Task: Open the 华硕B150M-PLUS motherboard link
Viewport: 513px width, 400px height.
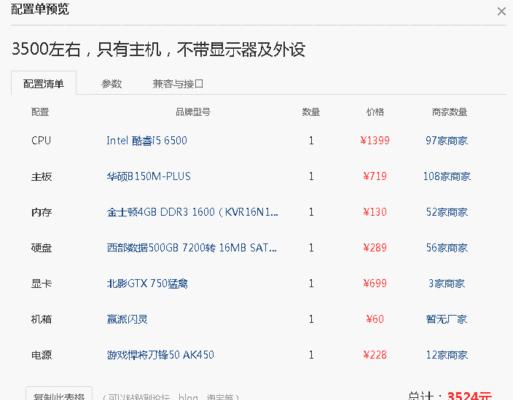Action: pyautogui.click(x=149, y=176)
